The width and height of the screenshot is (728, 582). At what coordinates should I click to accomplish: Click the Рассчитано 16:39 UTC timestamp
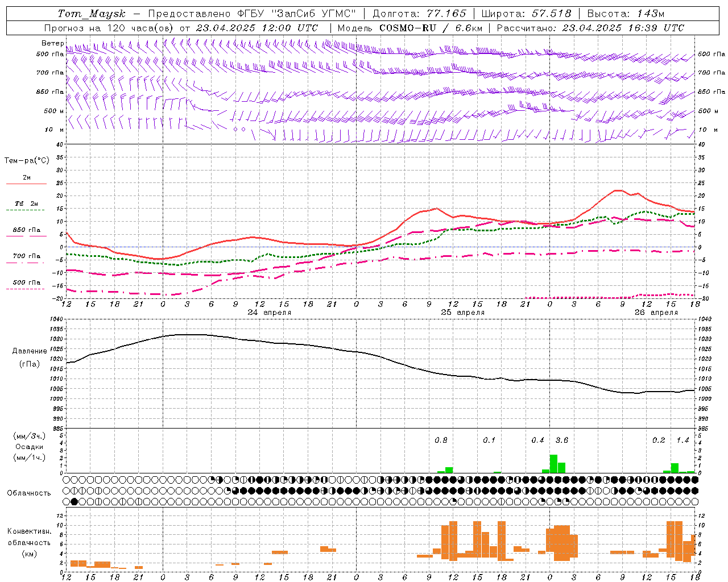click(x=590, y=28)
